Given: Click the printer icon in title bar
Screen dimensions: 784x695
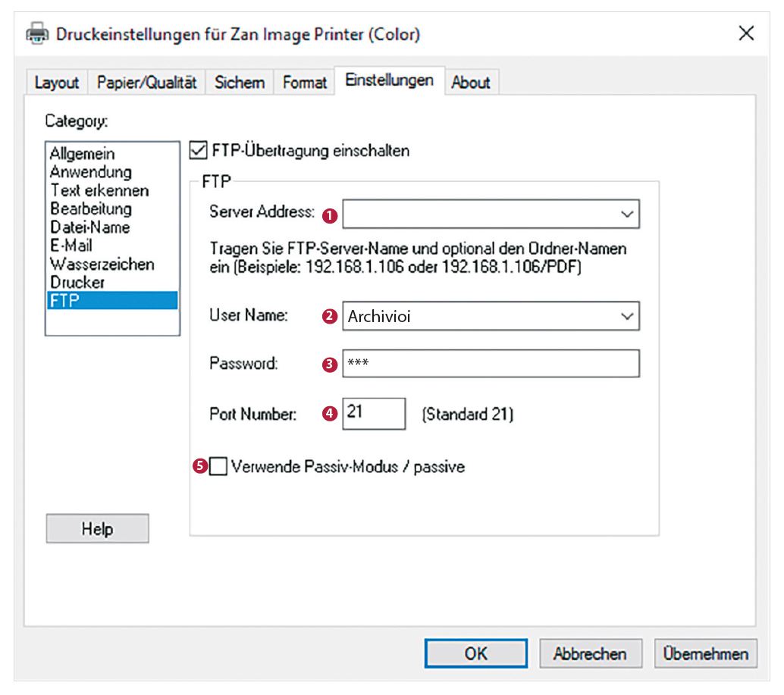Looking at the screenshot, I should 35,34.
